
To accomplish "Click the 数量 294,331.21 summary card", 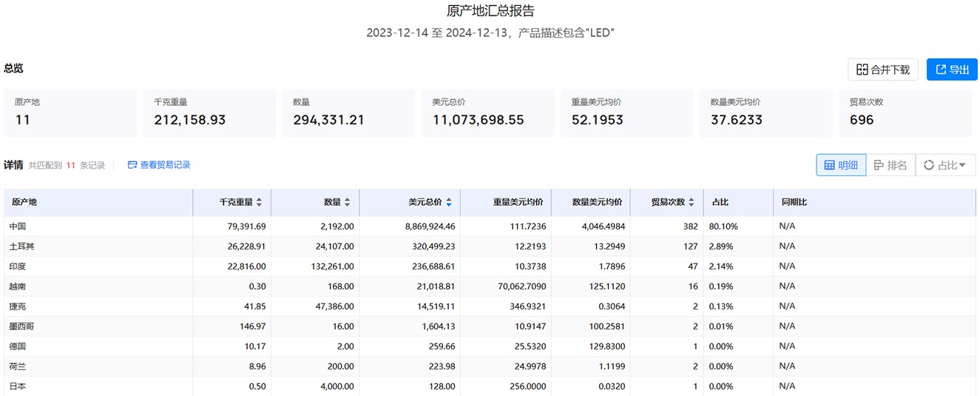I will pyautogui.click(x=348, y=113).
